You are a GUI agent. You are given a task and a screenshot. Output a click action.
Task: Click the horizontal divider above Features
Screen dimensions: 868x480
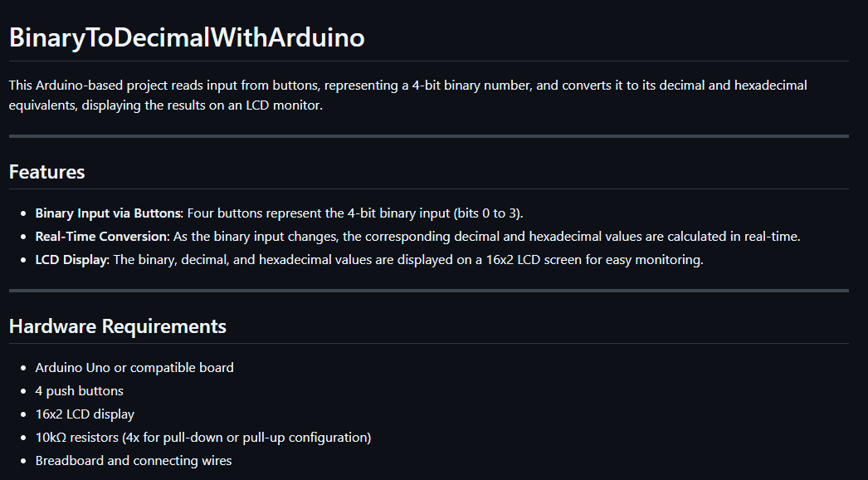[428, 135]
